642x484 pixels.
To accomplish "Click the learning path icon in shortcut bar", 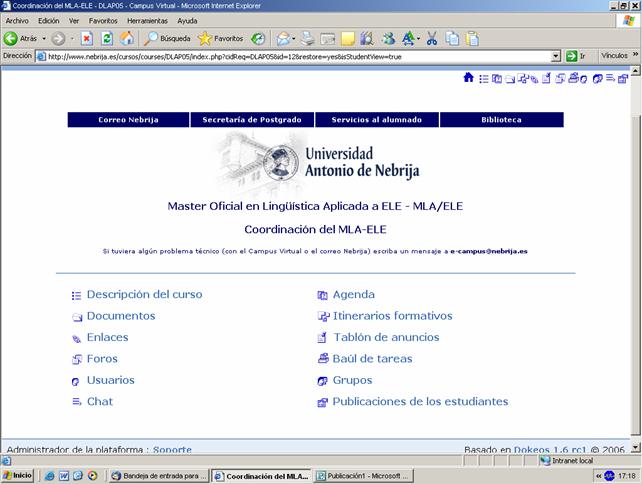I will point(522,78).
